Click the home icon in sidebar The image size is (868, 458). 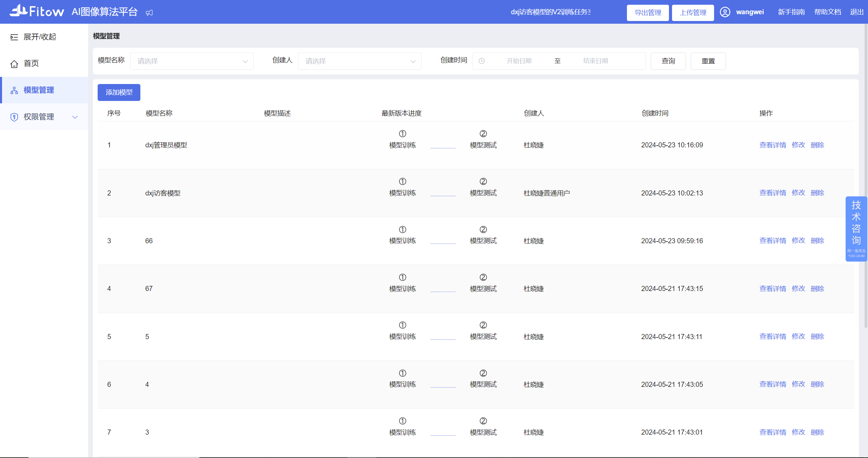[x=14, y=64]
